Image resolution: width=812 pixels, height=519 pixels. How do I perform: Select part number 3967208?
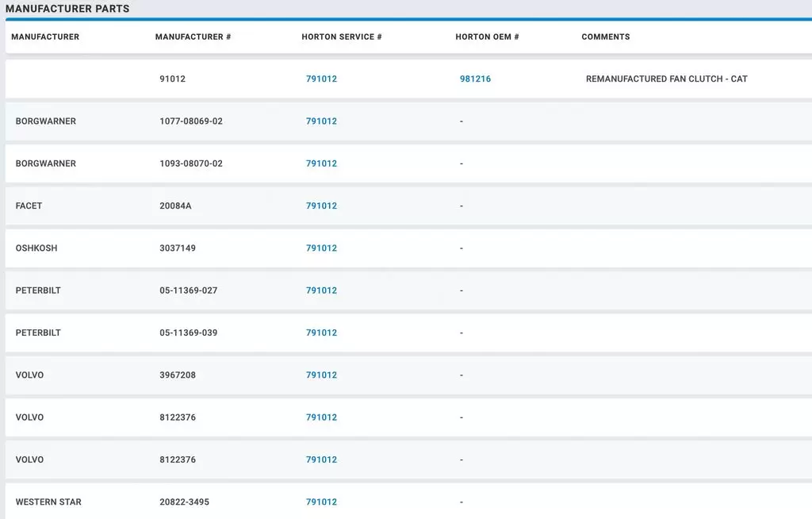click(178, 375)
